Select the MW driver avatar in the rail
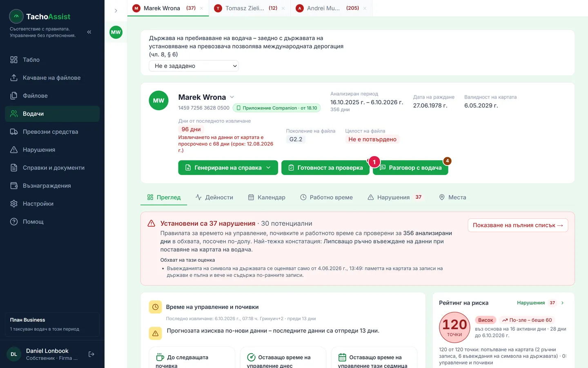Screen dimensions: 588x368 (116, 32)
